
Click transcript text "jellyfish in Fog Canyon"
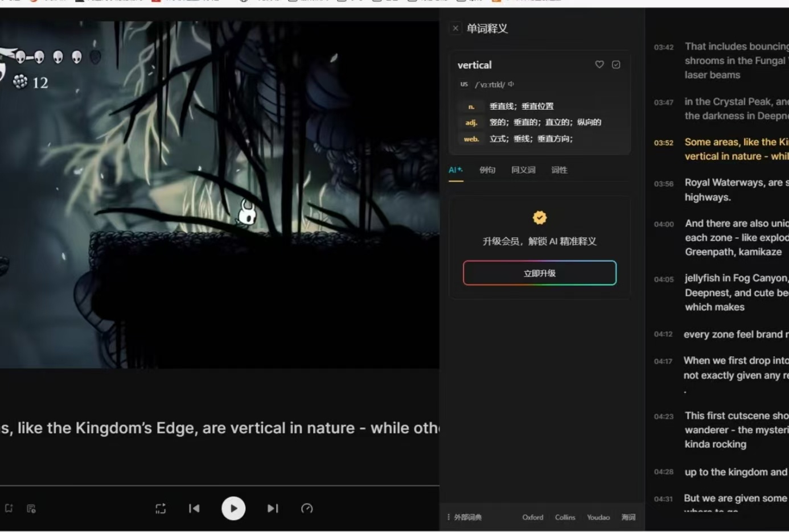pyautogui.click(x=735, y=278)
